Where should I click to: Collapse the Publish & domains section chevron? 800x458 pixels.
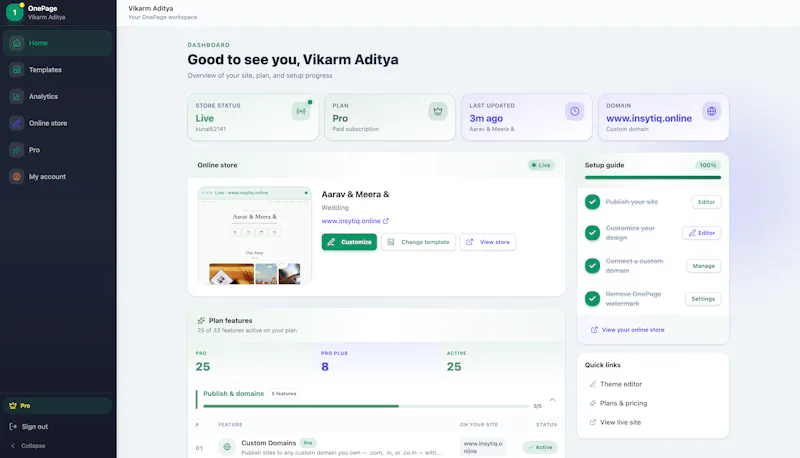(552, 400)
